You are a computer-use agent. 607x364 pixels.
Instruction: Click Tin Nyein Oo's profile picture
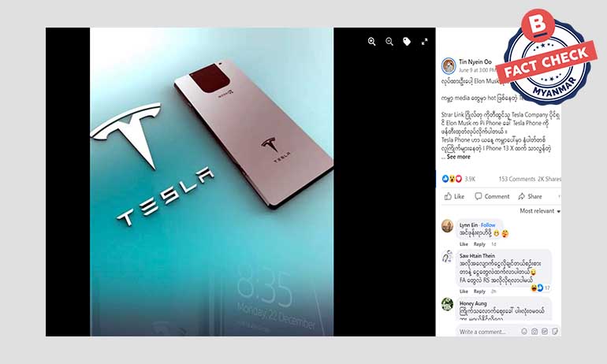449,65
